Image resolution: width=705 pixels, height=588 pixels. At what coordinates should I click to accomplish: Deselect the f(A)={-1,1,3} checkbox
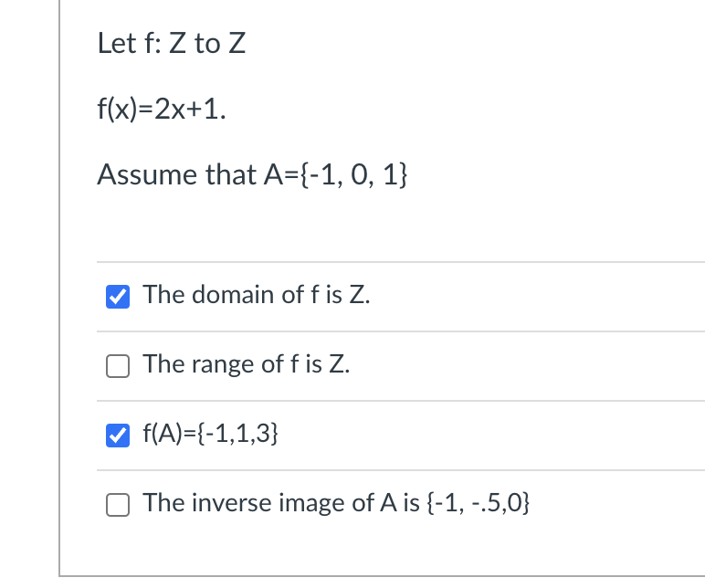[x=118, y=436]
